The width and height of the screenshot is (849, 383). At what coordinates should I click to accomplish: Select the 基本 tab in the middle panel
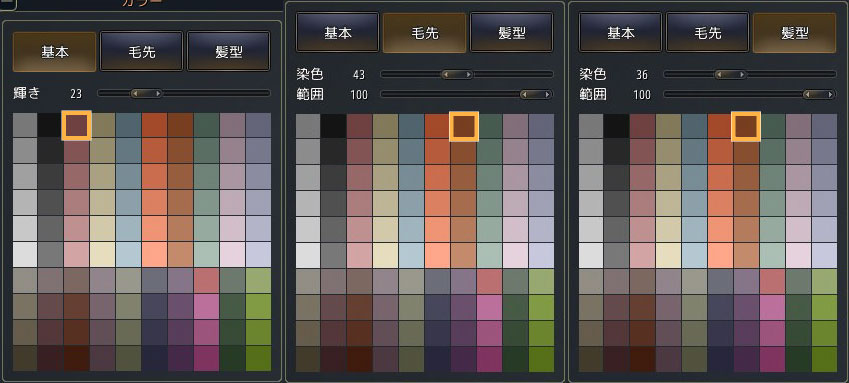pos(337,33)
